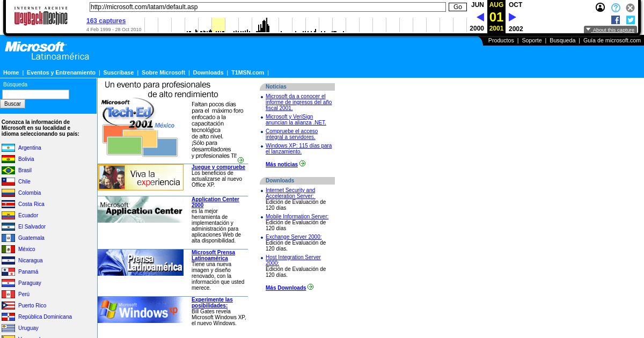Focus the Búsqueda search text box
Viewport: 644px width, 338px height.
[x=35, y=94]
